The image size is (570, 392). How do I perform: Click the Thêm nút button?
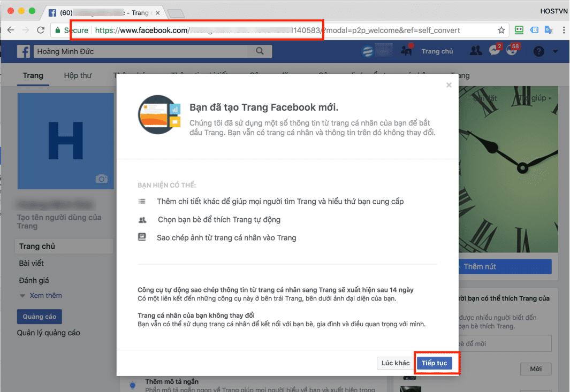click(505, 267)
